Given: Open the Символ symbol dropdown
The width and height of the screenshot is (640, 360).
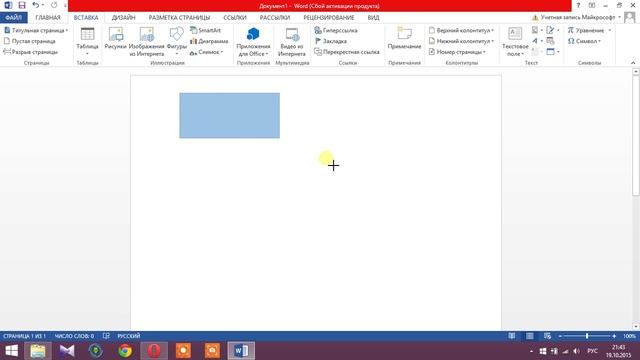Looking at the screenshot, I should click(584, 41).
